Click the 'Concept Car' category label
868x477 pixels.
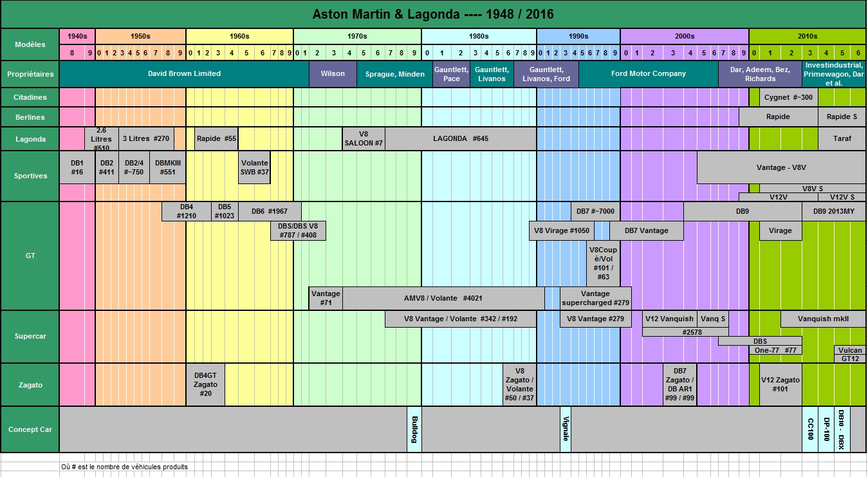pos(30,429)
